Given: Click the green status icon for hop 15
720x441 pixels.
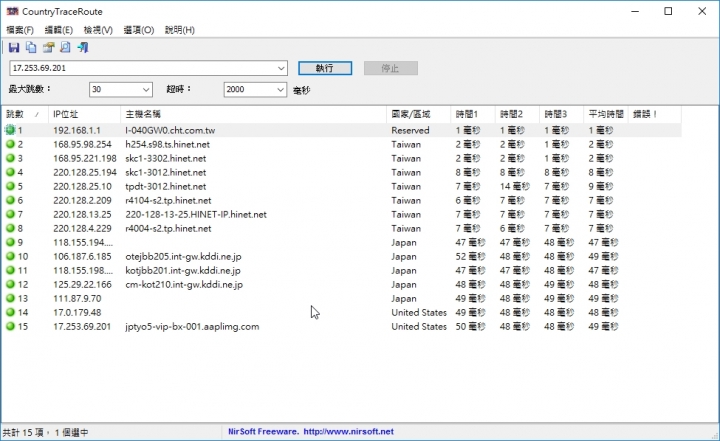Looking at the screenshot, I should coord(10,326).
